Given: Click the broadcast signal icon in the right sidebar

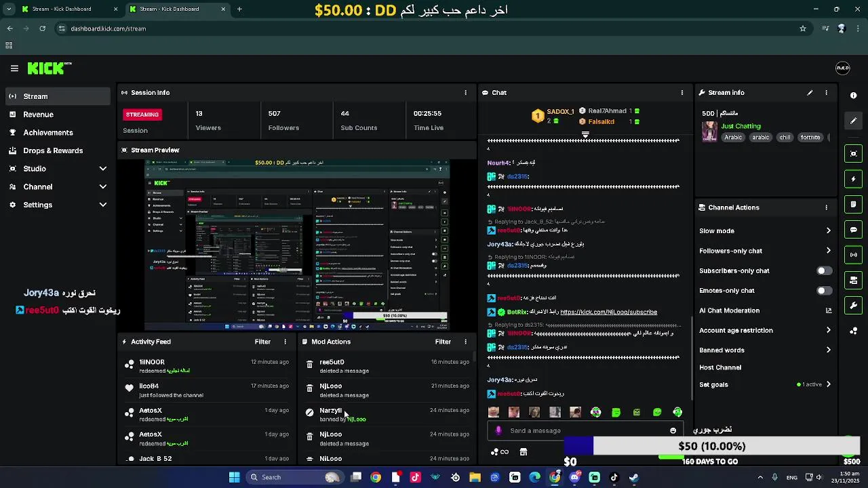Looking at the screenshot, I should pyautogui.click(x=854, y=255).
